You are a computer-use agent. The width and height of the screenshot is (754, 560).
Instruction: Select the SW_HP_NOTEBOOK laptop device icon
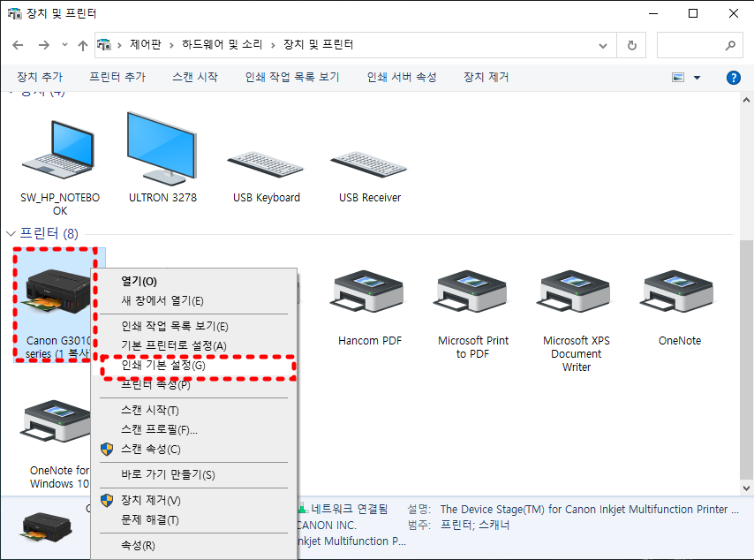pyautogui.click(x=58, y=150)
